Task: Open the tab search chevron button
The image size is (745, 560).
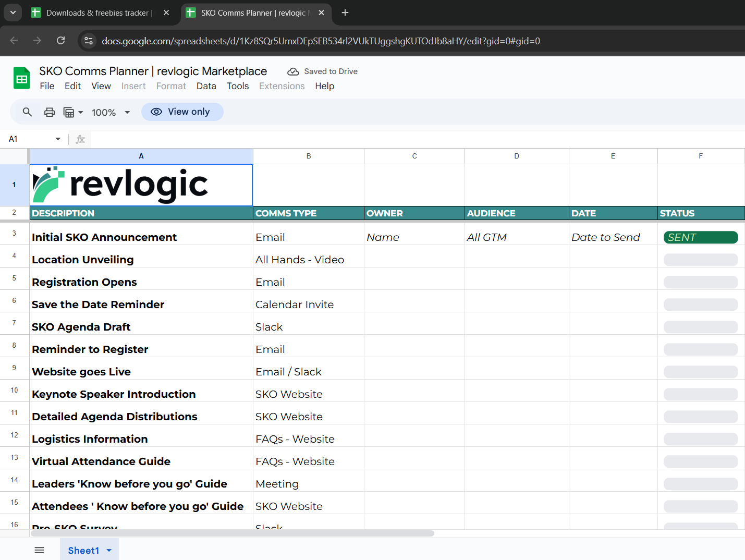Action: coord(13,13)
